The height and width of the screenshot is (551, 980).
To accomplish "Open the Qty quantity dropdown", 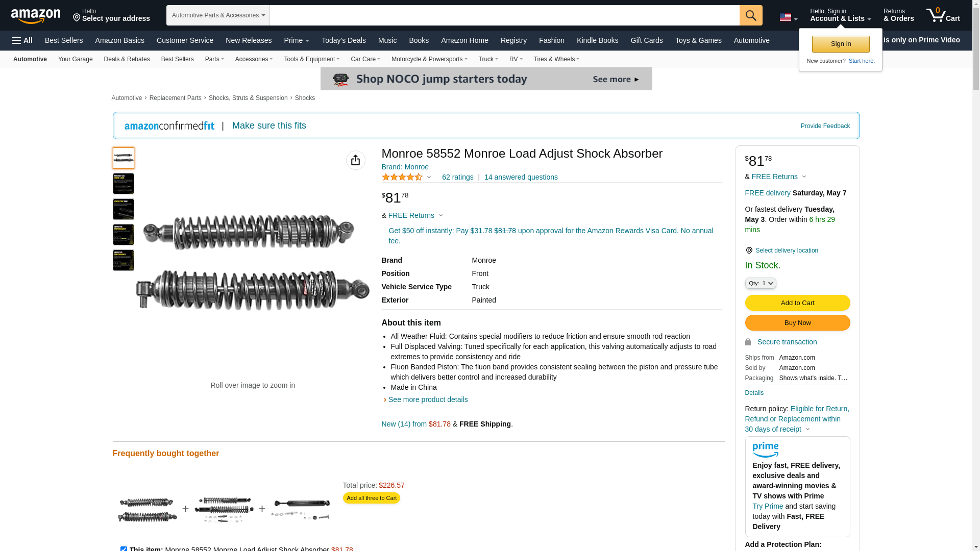I will 760,283.
